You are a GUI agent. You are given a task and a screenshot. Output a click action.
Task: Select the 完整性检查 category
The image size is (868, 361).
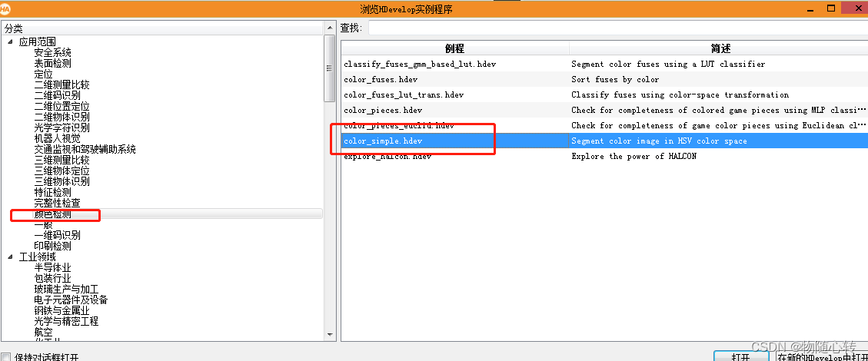[x=57, y=203]
